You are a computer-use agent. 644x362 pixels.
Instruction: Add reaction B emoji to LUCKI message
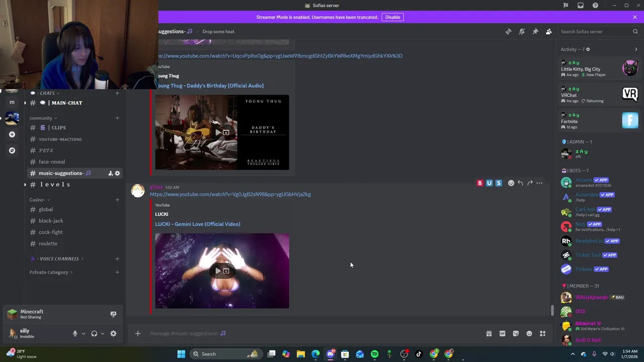coord(480,183)
